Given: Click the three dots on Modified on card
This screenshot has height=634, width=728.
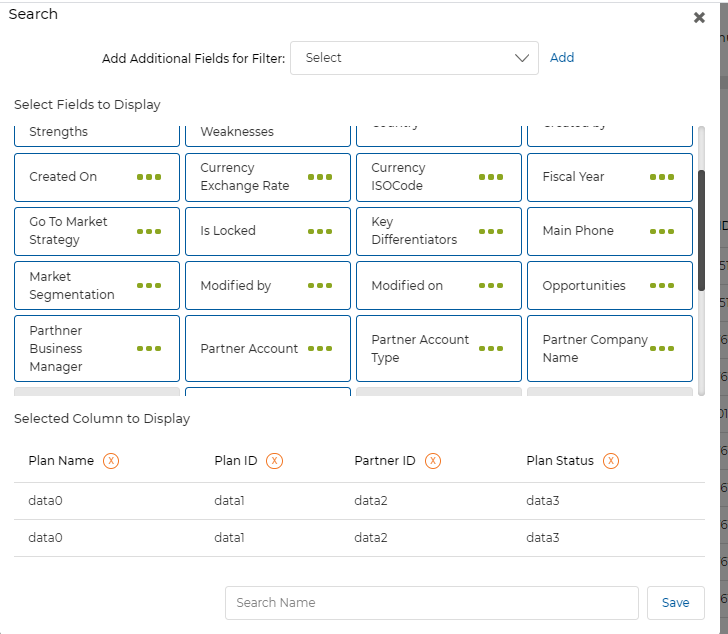Looking at the screenshot, I should [491, 285].
